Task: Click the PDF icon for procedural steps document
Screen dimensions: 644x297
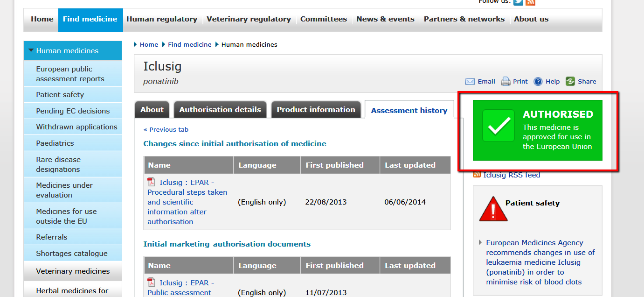Action: 152,182
